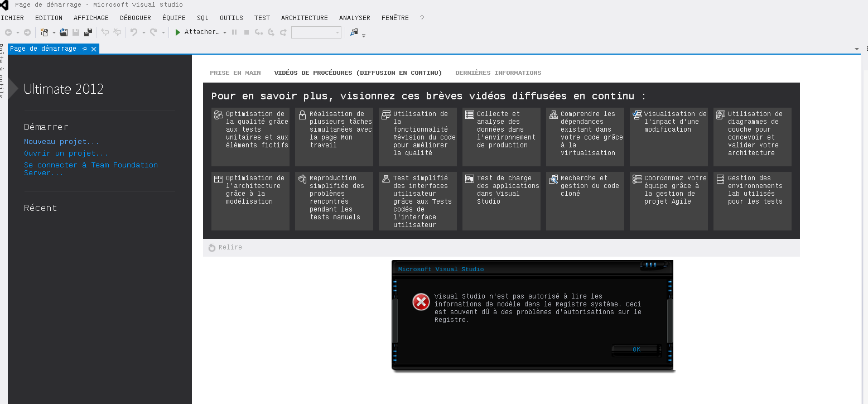
Task: Click the New Project toolbar icon
Action: click(45, 32)
